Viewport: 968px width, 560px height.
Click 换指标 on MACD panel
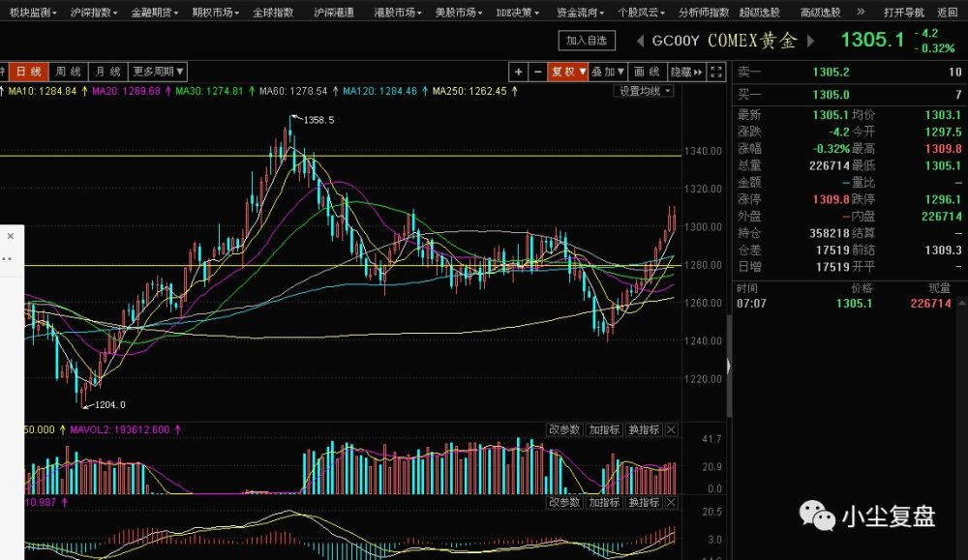coord(644,503)
